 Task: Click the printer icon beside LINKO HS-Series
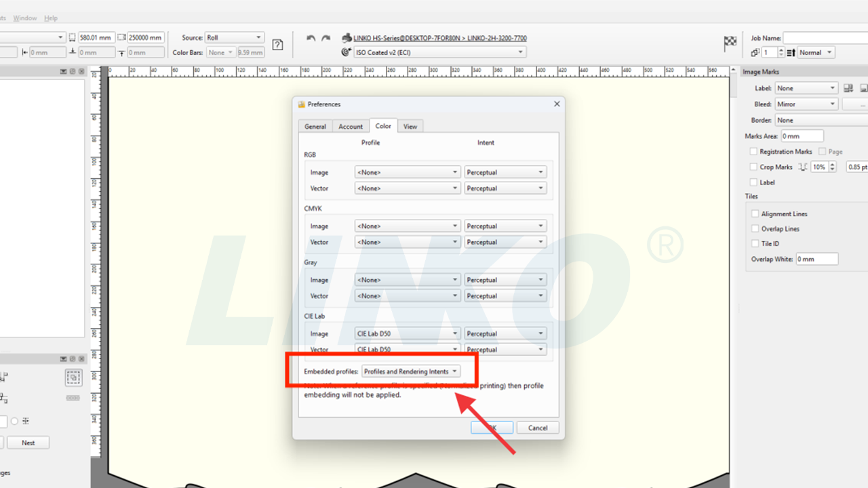tap(347, 38)
